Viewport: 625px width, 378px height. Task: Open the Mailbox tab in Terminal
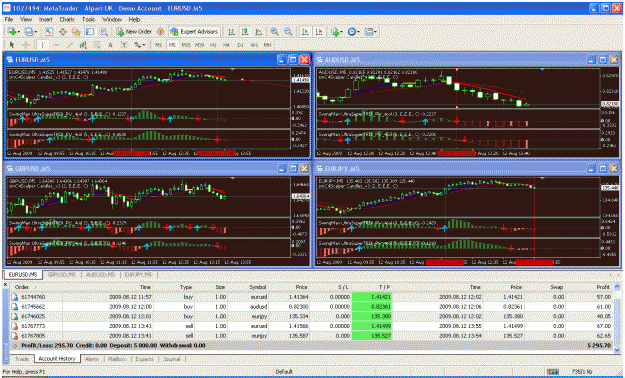[x=117, y=359]
